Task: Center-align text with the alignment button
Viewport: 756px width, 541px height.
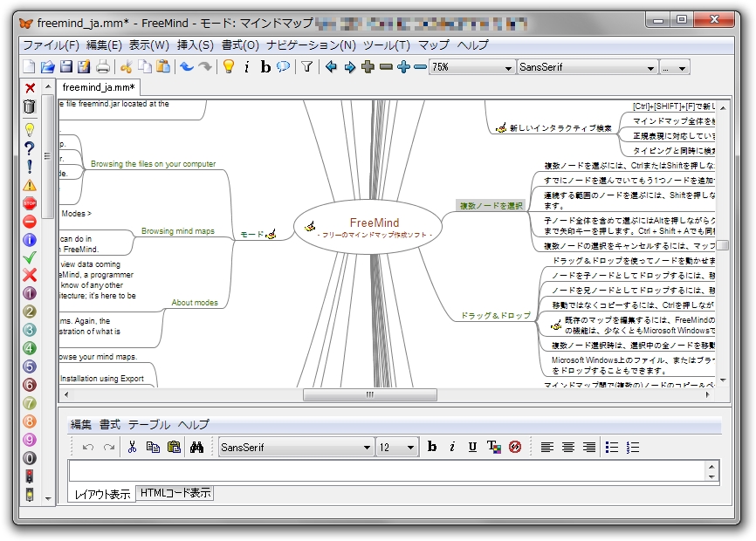Action: point(567,447)
